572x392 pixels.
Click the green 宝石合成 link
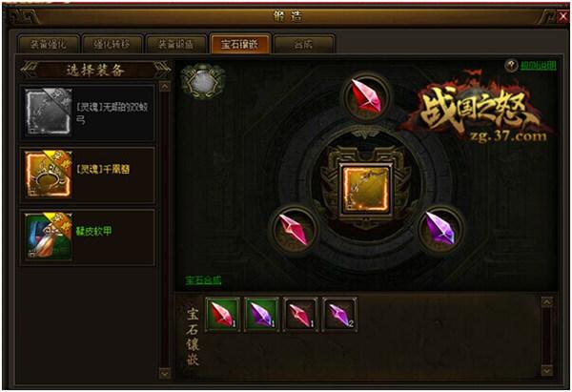point(203,280)
